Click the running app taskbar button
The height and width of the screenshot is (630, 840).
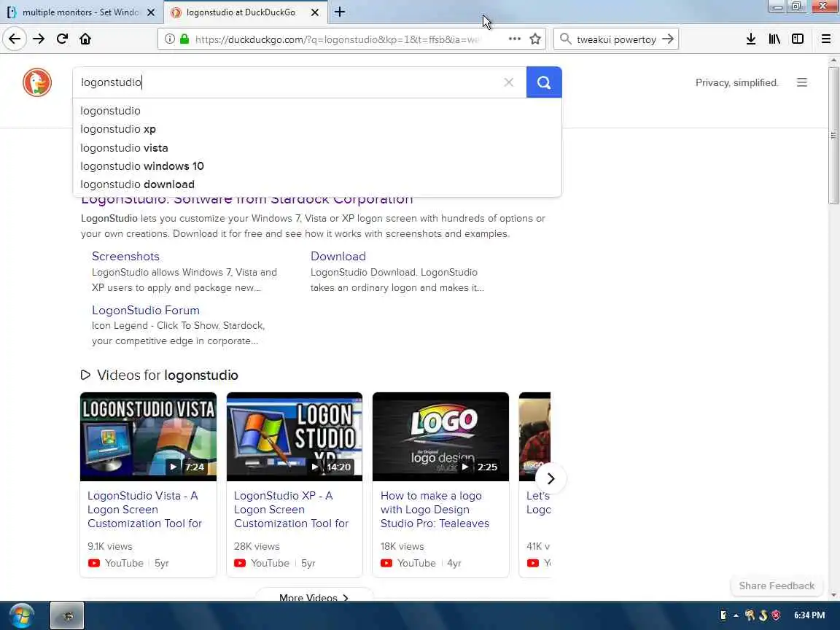[x=68, y=615]
